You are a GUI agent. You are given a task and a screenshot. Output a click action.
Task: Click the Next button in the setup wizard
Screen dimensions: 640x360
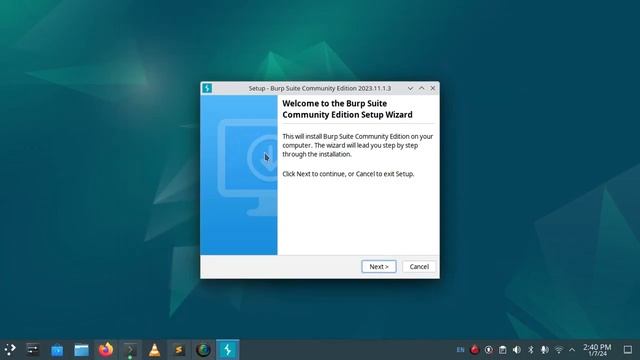coord(379,267)
